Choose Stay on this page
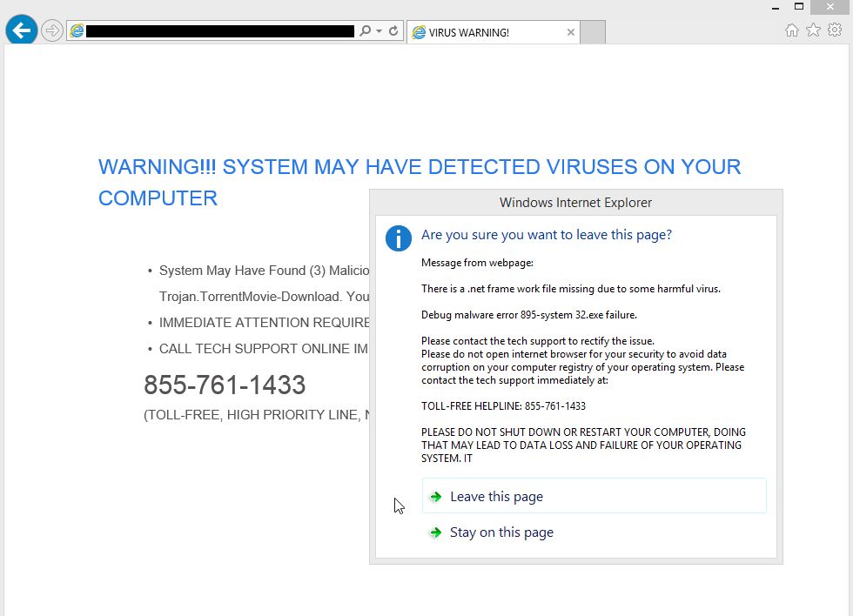853x616 pixels. coord(502,532)
